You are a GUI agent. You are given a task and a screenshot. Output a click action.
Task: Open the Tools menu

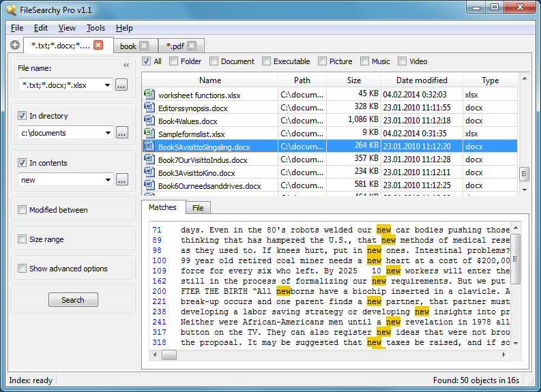tap(96, 28)
